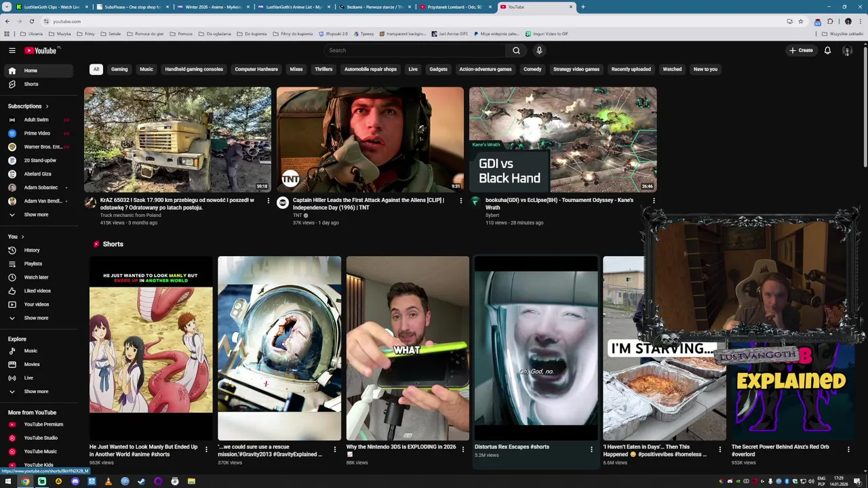Open Playlists in the sidebar
Viewport: 868px width, 488px height.
39,264
